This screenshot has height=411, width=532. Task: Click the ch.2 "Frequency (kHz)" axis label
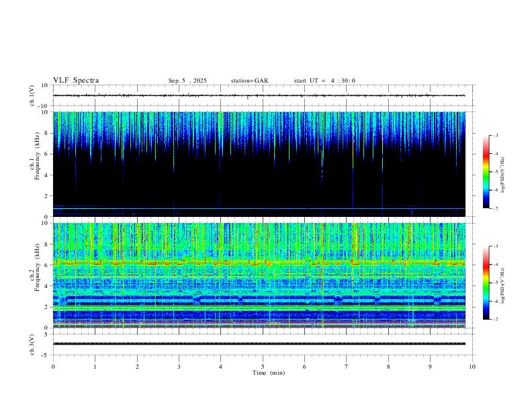click(38, 267)
